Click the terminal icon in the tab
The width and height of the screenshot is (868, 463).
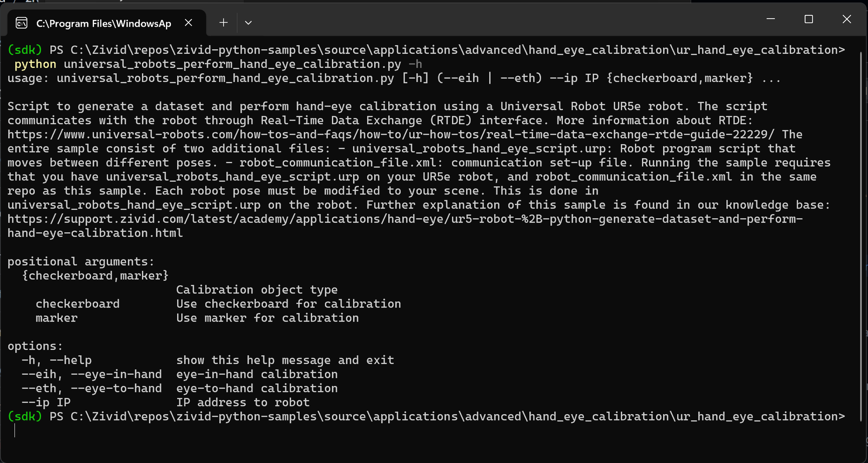(22, 23)
